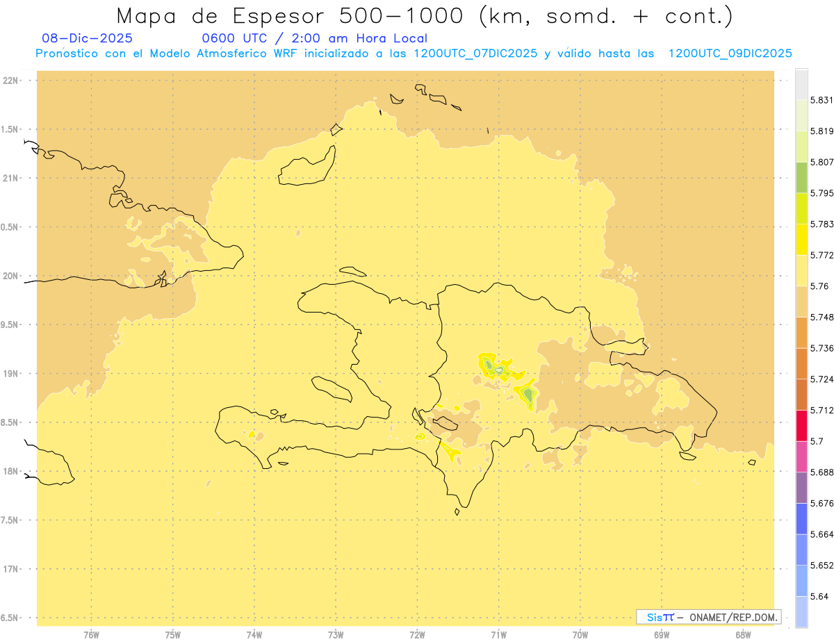Select legend value 5.772

[x=822, y=255]
